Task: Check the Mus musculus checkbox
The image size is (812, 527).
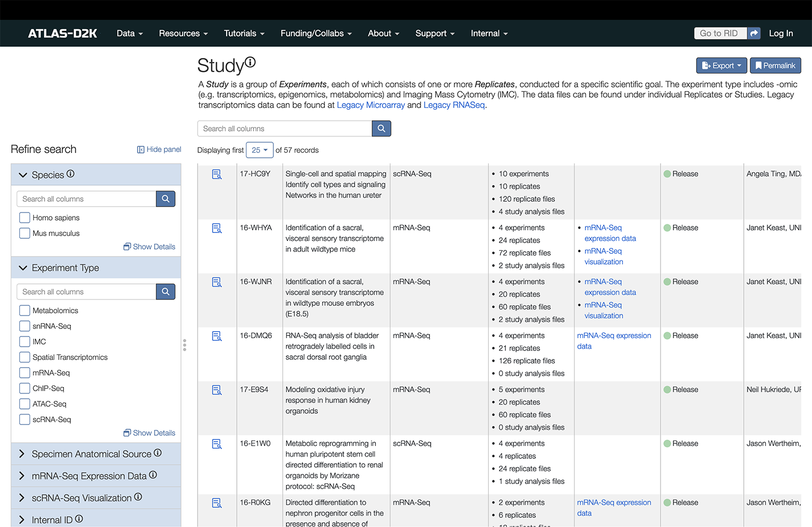Action: click(25, 233)
